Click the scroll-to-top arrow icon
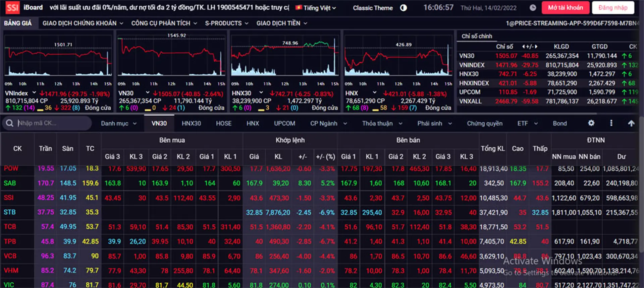The height and width of the screenshot is (288, 644). pyautogui.click(x=631, y=123)
